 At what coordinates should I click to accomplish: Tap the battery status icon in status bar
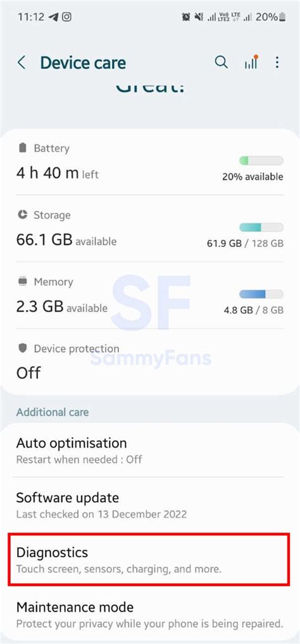point(282,17)
